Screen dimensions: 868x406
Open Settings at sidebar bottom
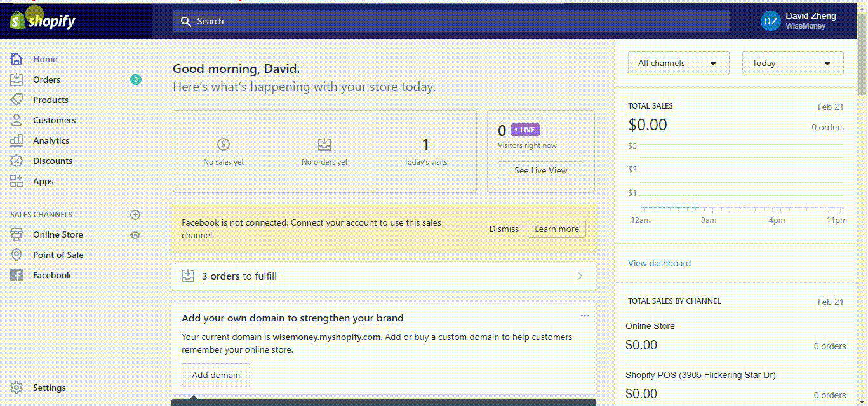[49, 388]
